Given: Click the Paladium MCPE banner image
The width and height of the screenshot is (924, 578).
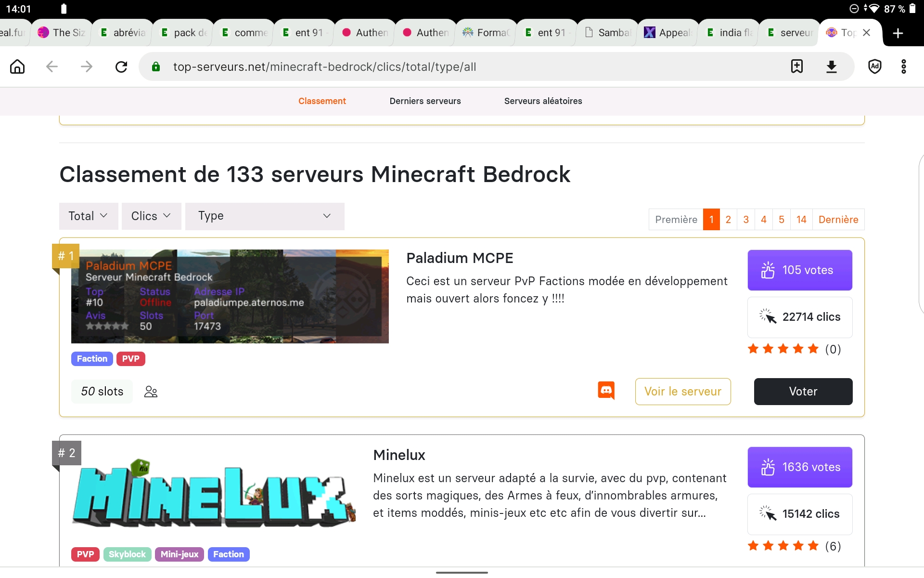Looking at the screenshot, I should click(230, 296).
